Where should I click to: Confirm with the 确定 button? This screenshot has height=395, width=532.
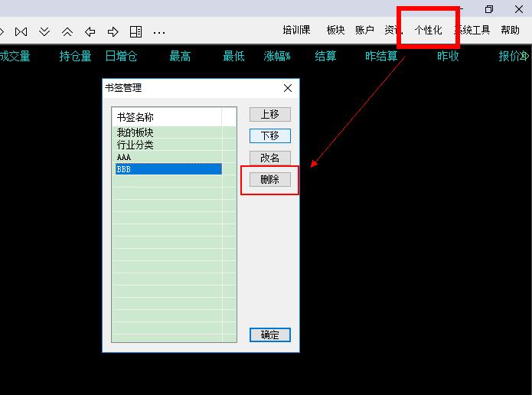click(x=269, y=335)
